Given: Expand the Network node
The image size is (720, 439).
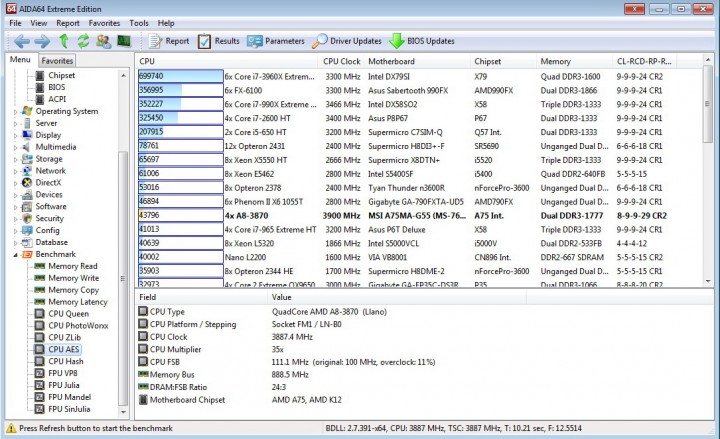Looking at the screenshot, I should tap(15, 171).
